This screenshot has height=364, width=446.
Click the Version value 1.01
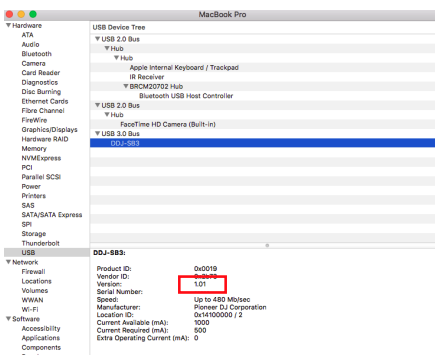200,284
